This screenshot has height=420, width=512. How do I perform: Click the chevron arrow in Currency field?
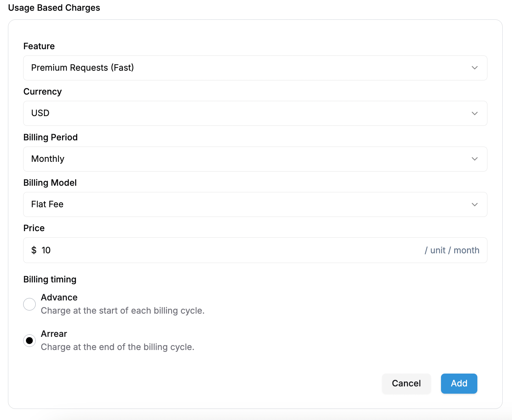(475, 113)
